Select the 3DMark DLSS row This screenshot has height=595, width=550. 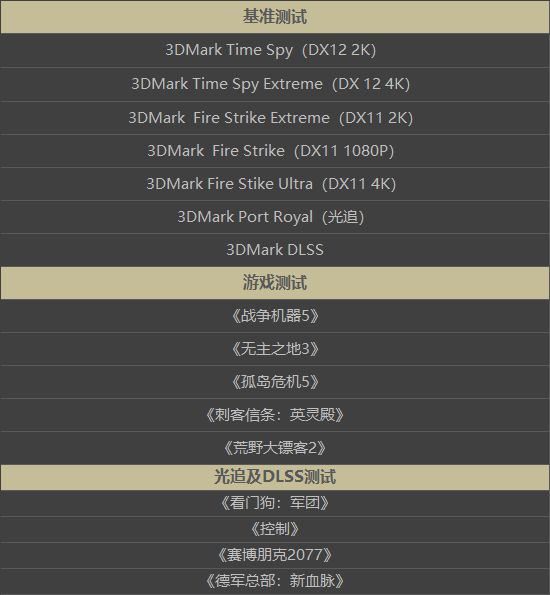(275, 250)
